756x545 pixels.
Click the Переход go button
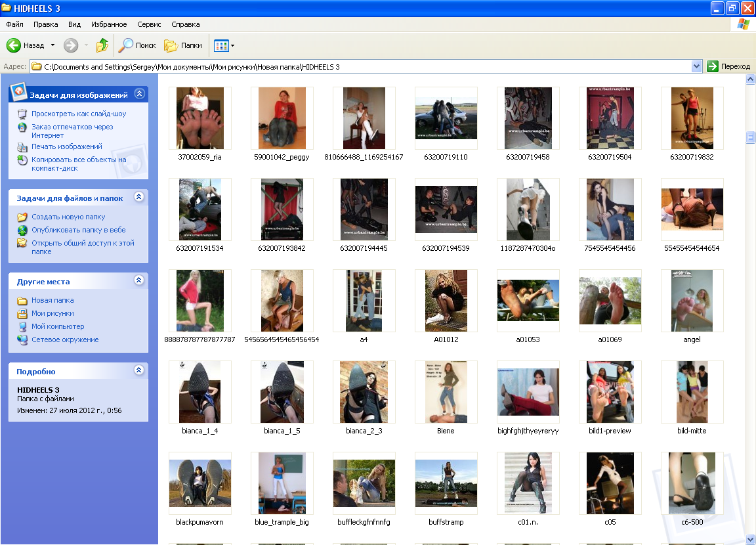[x=728, y=66]
